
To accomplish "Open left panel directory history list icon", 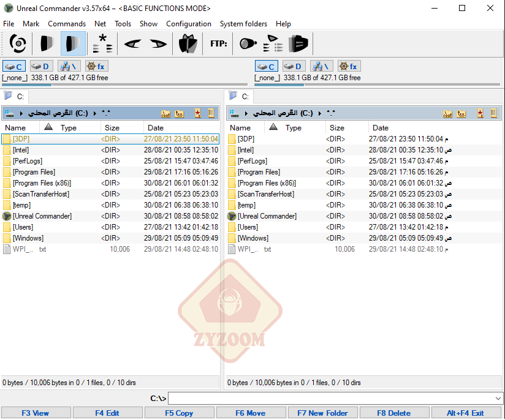I will click(211, 113).
